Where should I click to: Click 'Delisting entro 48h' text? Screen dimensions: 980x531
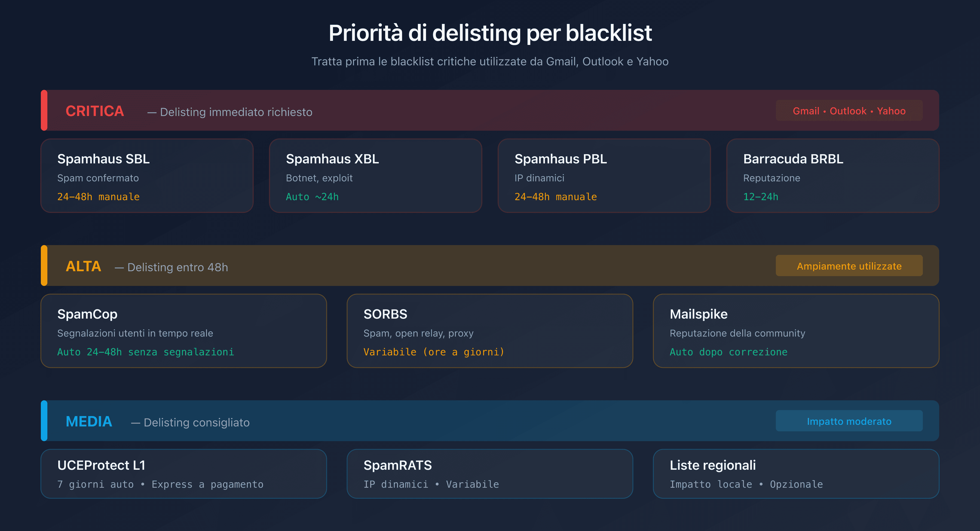point(178,267)
